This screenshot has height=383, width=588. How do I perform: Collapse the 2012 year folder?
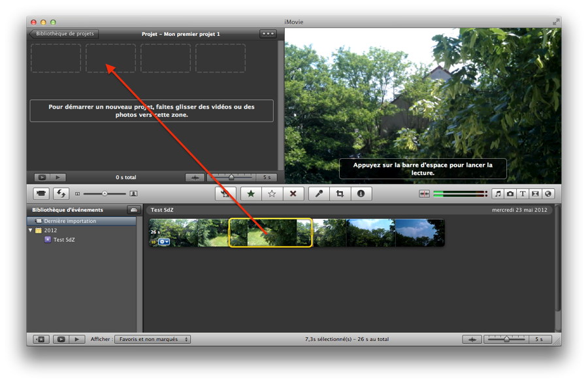click(x=30, y=230)
